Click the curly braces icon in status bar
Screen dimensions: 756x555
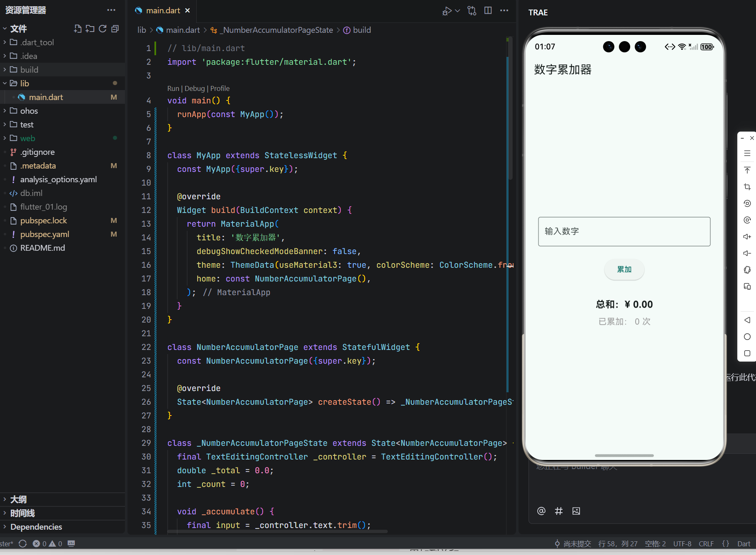tap(726, 544)
